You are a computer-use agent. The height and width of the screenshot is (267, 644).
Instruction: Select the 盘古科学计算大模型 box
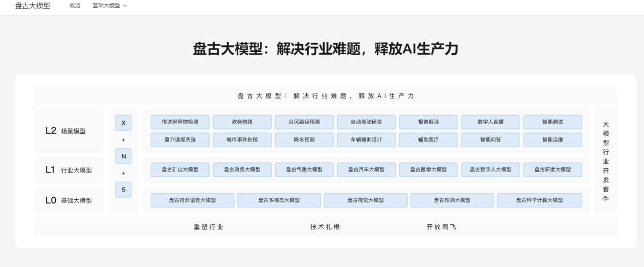coord(540,200)
